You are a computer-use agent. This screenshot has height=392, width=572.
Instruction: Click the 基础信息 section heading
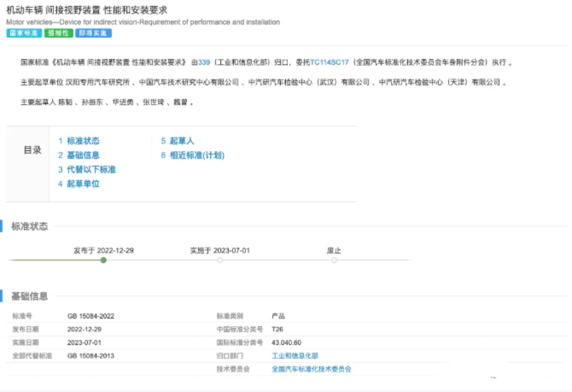30,296
